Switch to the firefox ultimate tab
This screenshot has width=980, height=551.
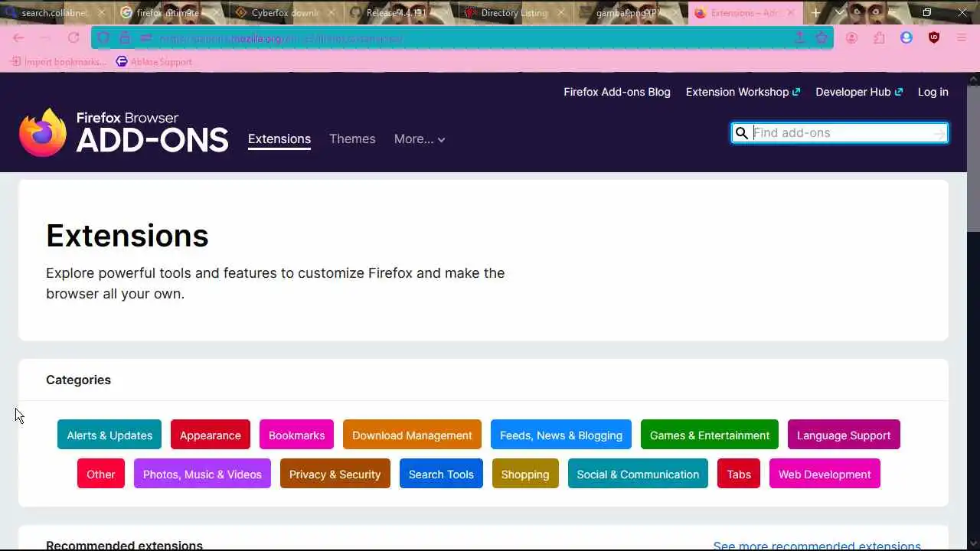[x=170, y=13]
